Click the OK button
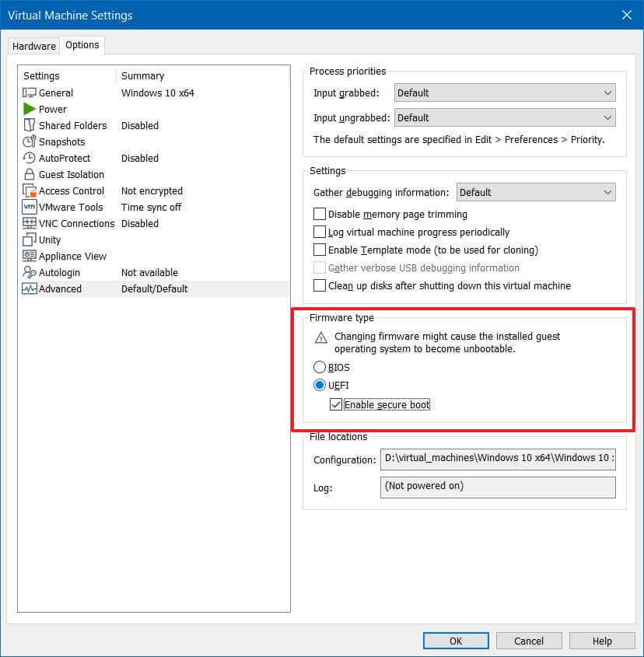Viewport: 644px width, 657px height. tap(456, 641)
